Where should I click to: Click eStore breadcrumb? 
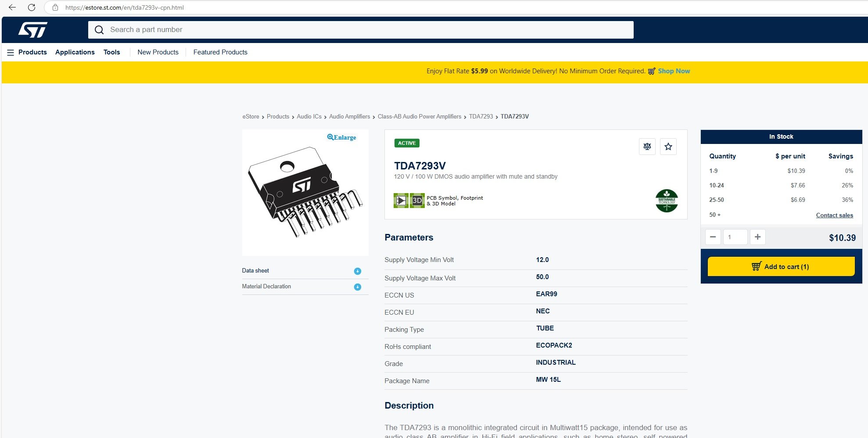point(251,117)
